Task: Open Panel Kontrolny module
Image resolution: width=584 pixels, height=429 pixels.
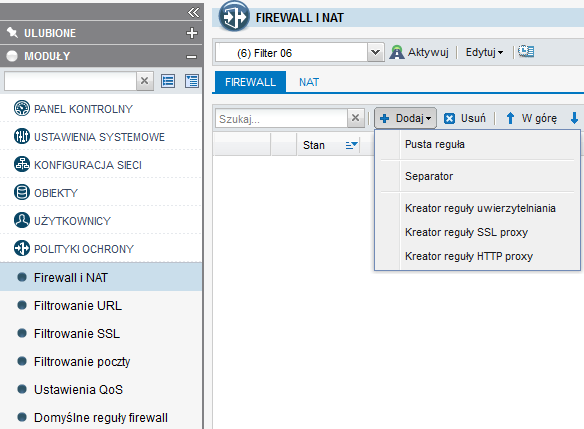Action: point(83,109)
